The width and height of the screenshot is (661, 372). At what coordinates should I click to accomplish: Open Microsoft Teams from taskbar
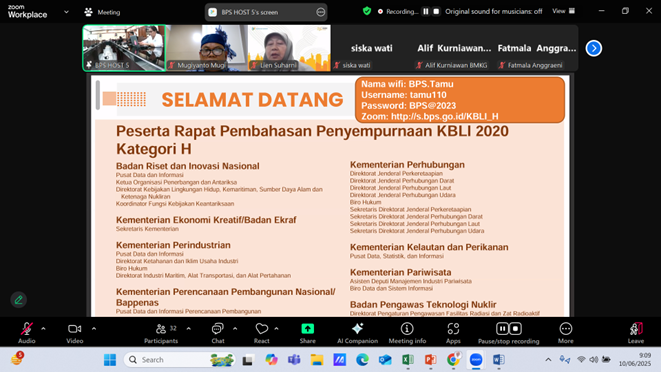coord(294,360)
